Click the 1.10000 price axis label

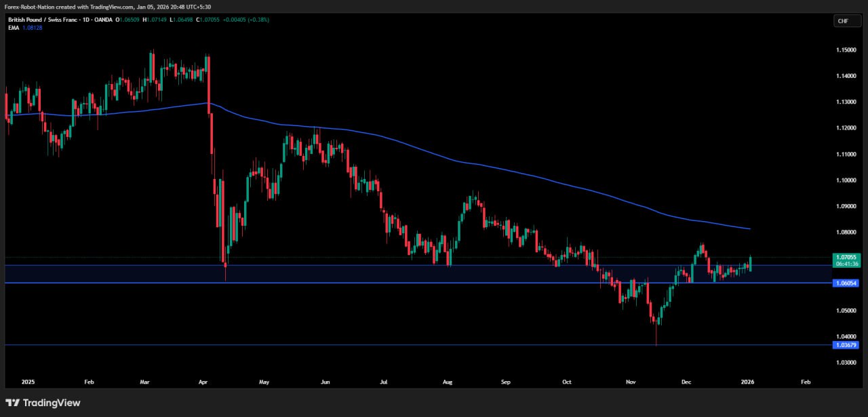[845, 180]
